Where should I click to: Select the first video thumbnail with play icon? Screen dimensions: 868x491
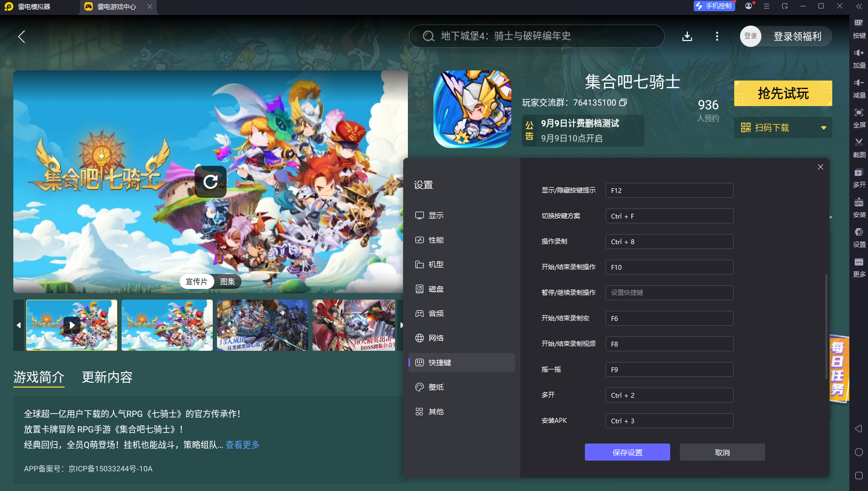pos(71,325)
